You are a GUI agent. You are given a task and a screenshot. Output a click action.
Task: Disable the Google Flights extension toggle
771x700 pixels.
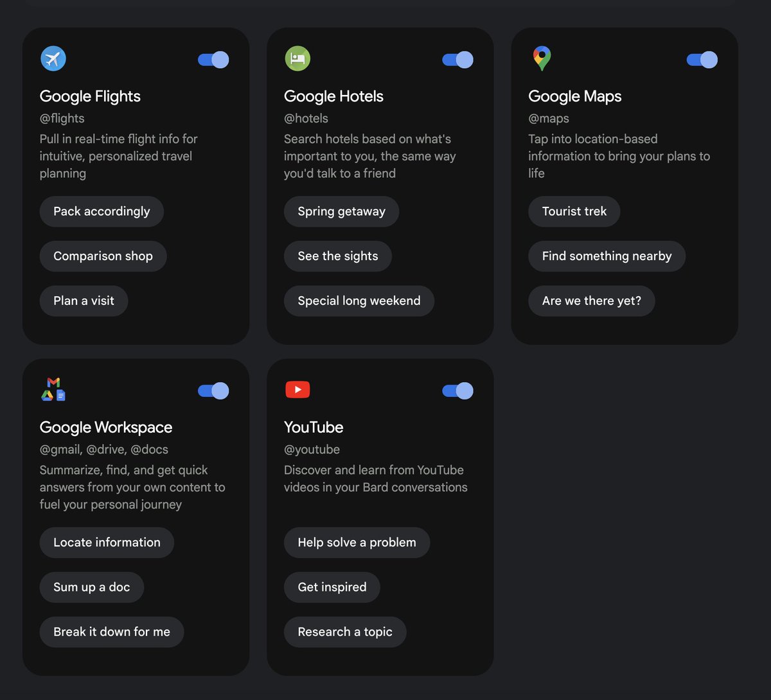pos(213,60)
